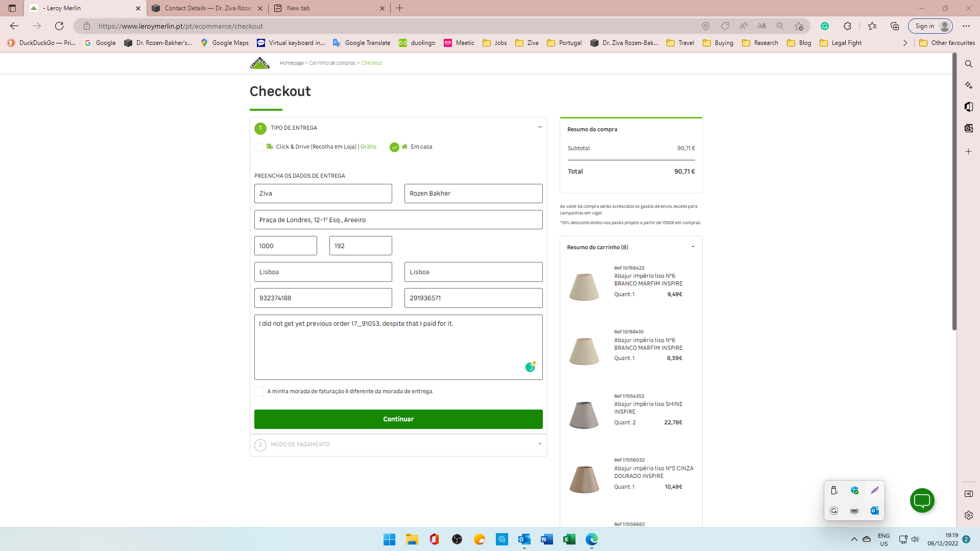Screen dimensions: 980x551
Task: Click the browser address bar URL
Action: 181,26
